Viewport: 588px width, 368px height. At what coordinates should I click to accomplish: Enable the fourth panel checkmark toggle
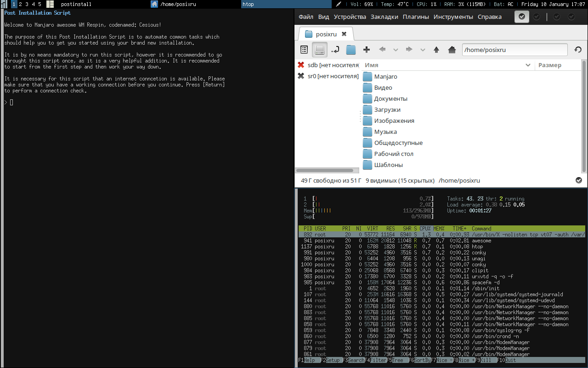coord(571,17)
